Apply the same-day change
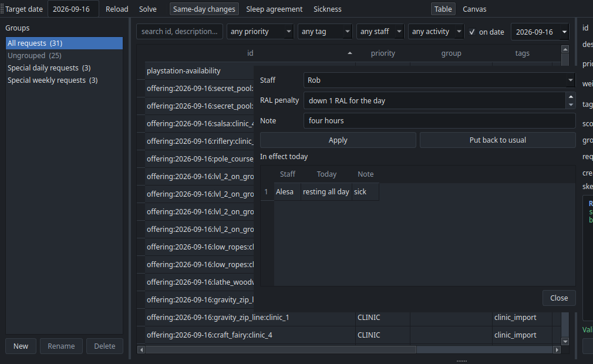 [338, 140]
